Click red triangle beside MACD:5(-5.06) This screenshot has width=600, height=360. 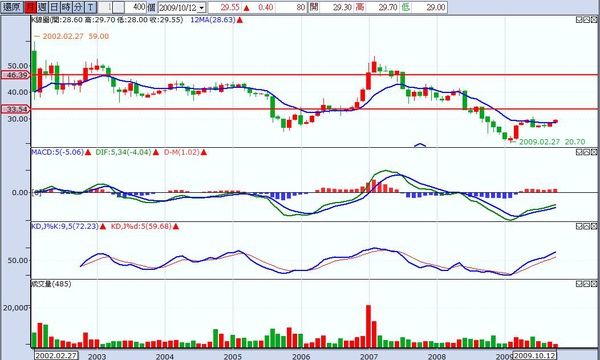point(88,152)
